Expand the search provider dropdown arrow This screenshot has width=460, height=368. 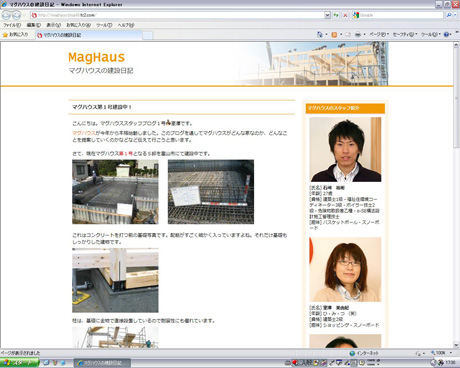[x=455, y=15]
